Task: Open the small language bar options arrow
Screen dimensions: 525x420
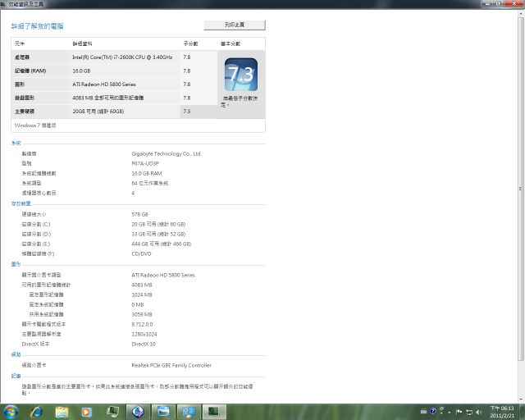Action: [x=441, y=411]
